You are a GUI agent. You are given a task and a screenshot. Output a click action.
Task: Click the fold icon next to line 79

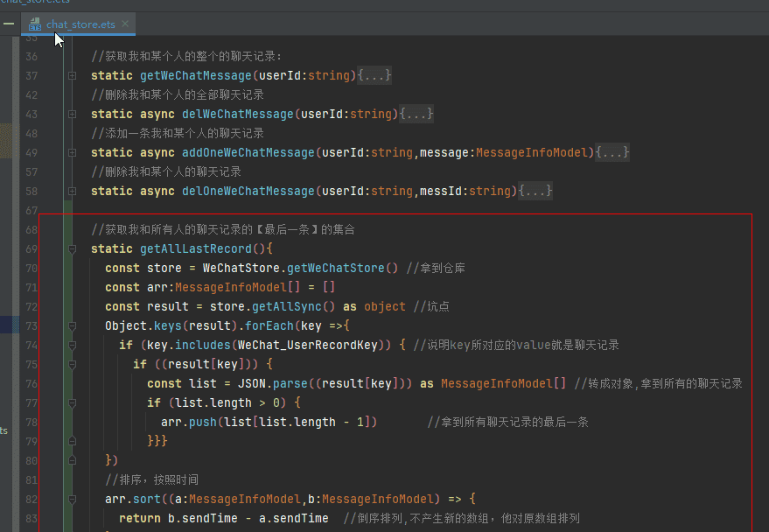click(72, 440)
